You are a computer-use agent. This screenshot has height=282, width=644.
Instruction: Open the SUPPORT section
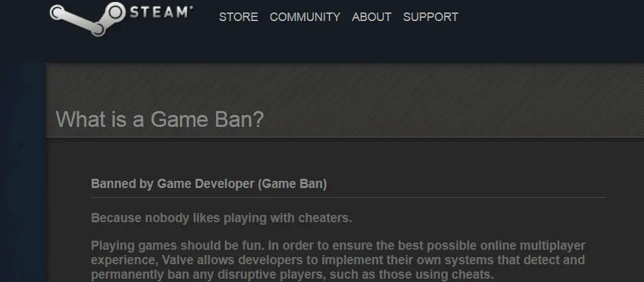(431, 17)
